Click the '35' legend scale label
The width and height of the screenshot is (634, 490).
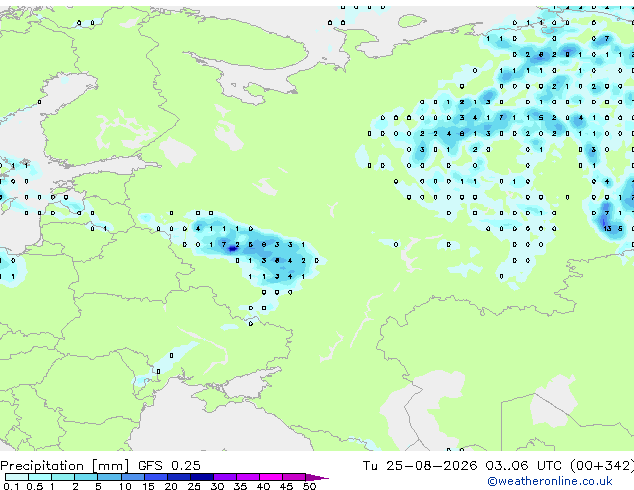pyautogui.click(x=240, y=486)
